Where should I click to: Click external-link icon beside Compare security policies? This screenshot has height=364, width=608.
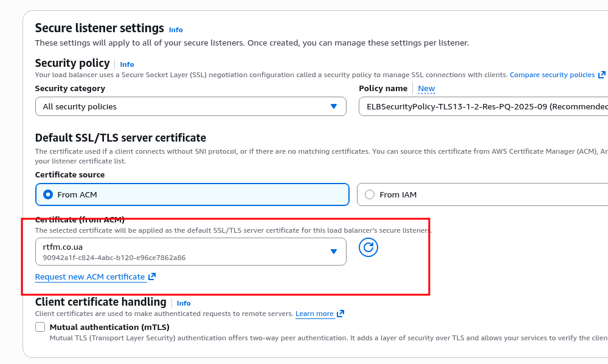click(x=602, y=75)
